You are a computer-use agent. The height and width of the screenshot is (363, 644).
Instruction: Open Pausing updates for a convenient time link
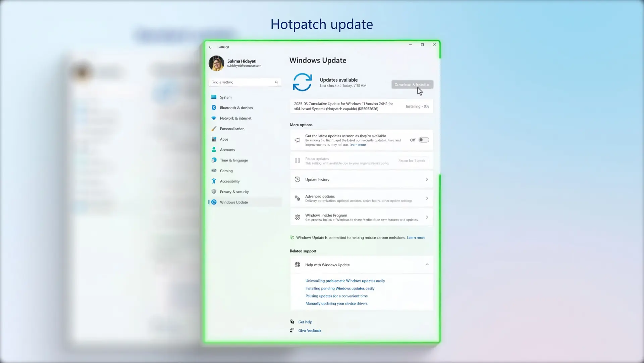336,296
